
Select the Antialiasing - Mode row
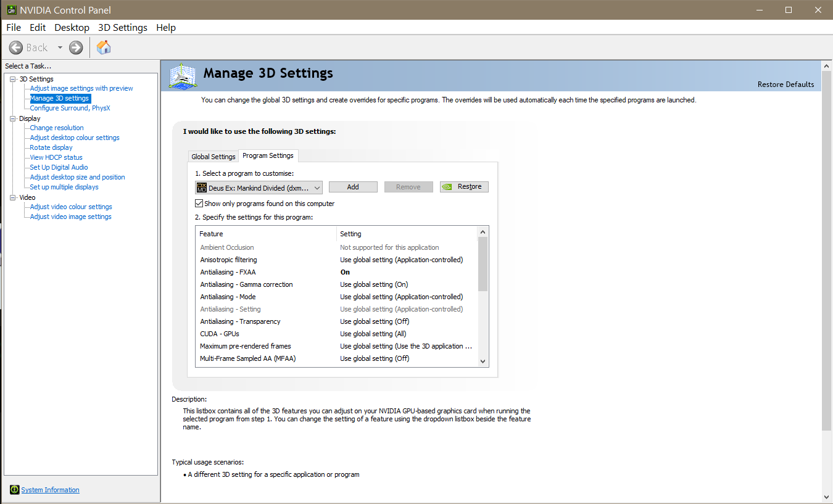(x=337, y=297)
